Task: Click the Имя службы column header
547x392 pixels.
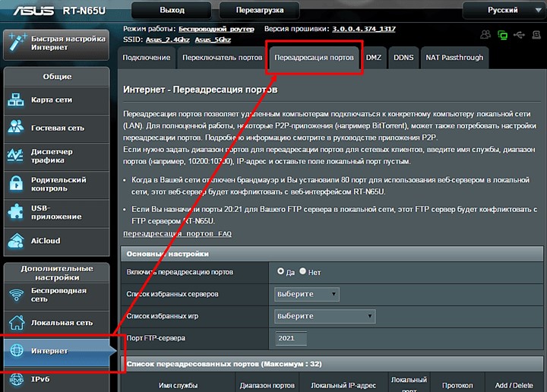Action: point(178,385)
